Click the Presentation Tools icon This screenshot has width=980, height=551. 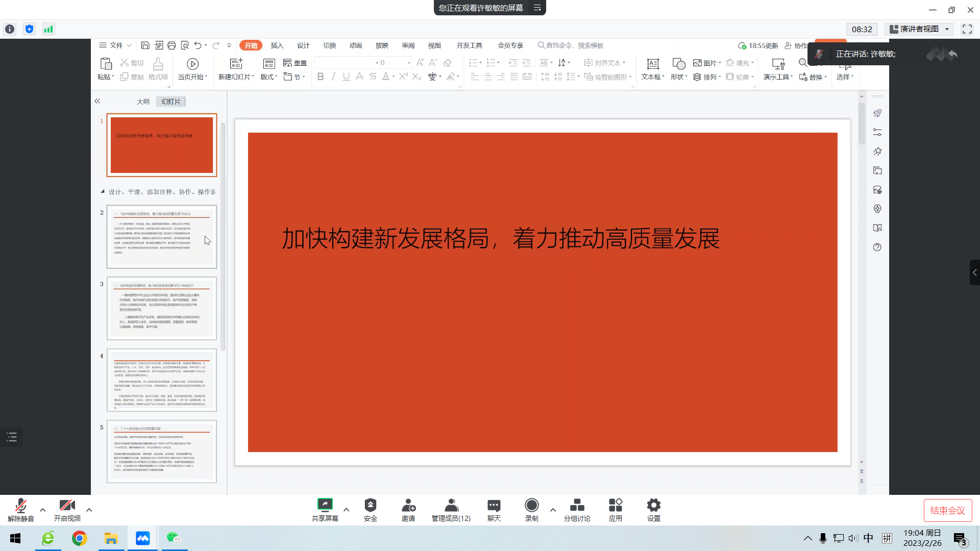(x=778, y=64)
